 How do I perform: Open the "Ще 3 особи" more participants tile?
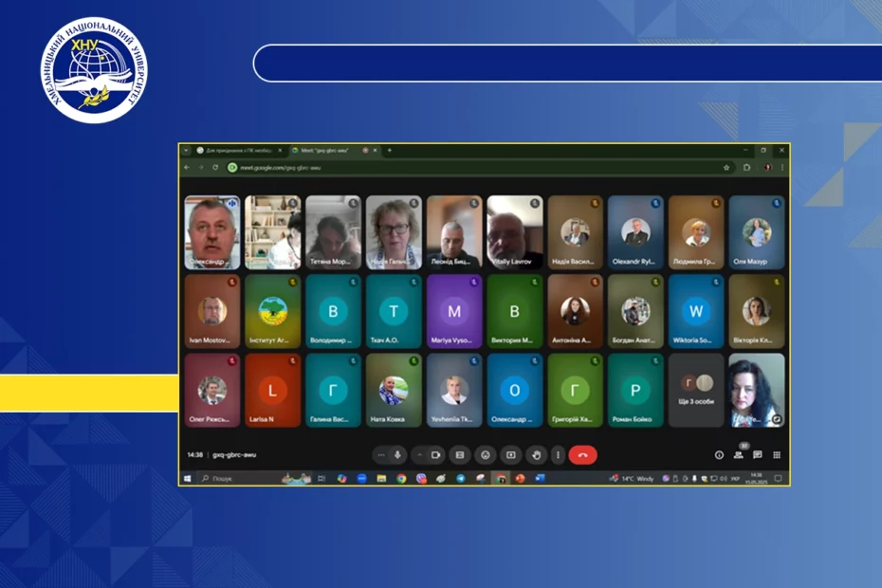click(696, 390)
